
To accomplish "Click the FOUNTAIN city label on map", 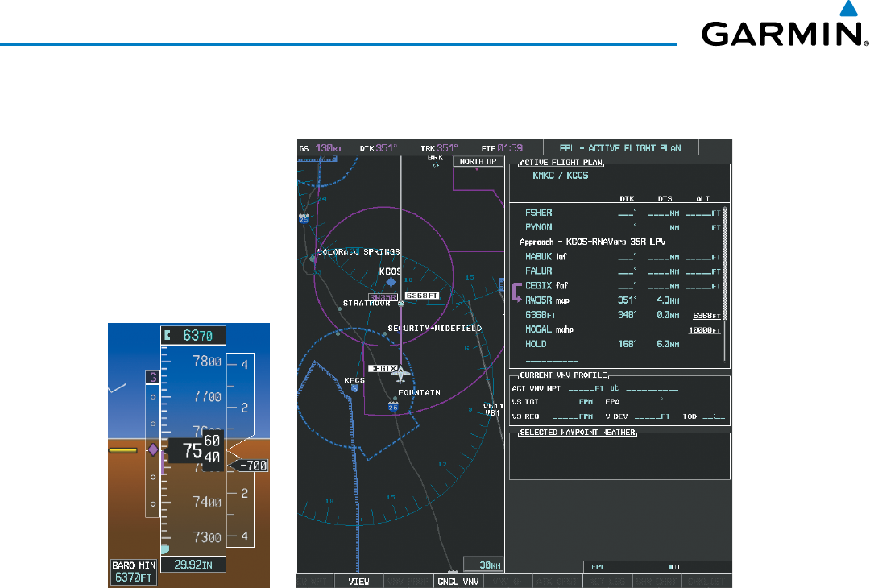I will click(420, 393).
